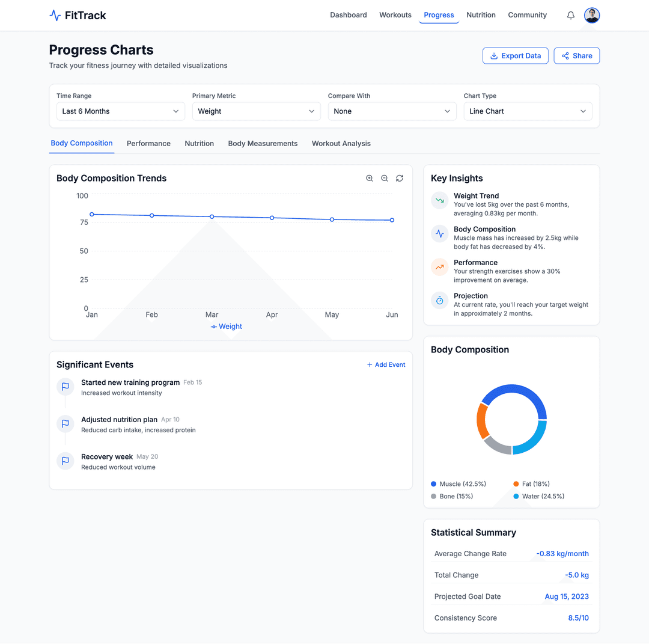Open the user profile avatar
The width and height of the screenshot is (649, 644).
pos(592,16)
